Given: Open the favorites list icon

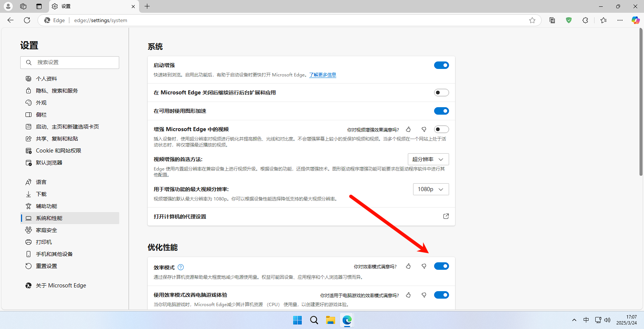Looking at the screenshot, I should pos(604,20).
